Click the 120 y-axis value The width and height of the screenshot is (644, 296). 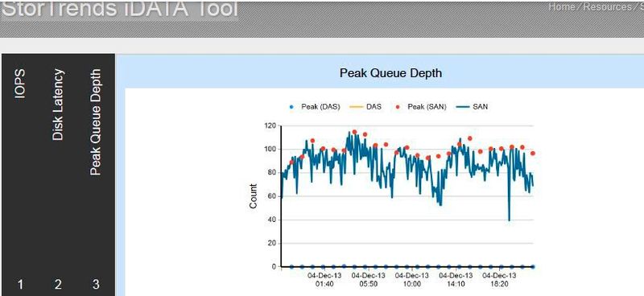coord(270,125)
